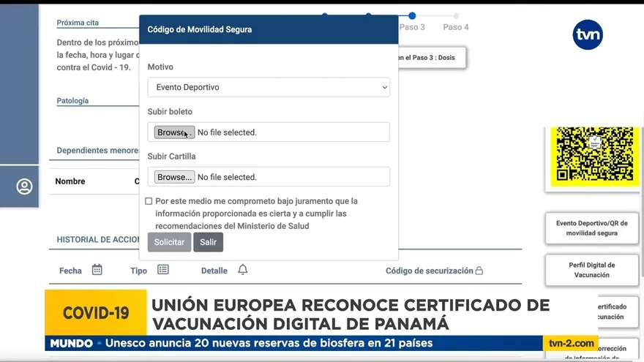Click the Código de Movilidad Segura dialog title
This screenshot has height=362, width=644.
pyautogui.click(x=200, y=29)
